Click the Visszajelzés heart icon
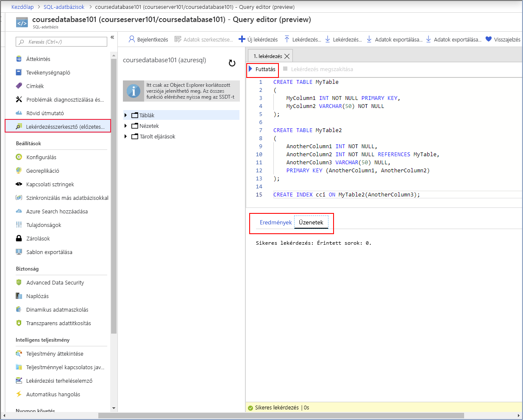This screenshot has height=420, width=523. pyautogui.click(x=489, y=39)
